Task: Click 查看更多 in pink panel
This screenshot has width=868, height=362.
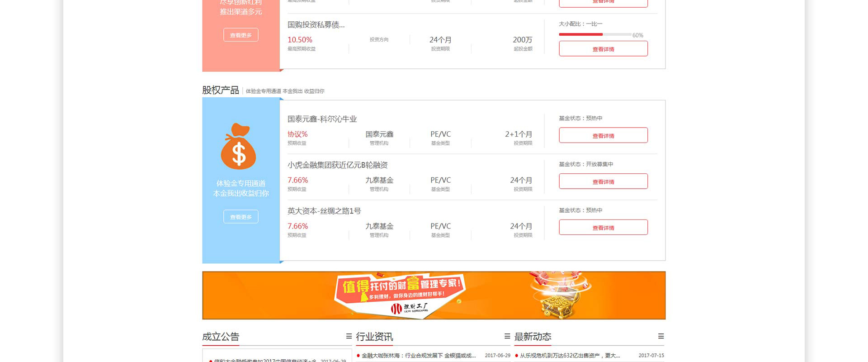Action: (241, 35)
